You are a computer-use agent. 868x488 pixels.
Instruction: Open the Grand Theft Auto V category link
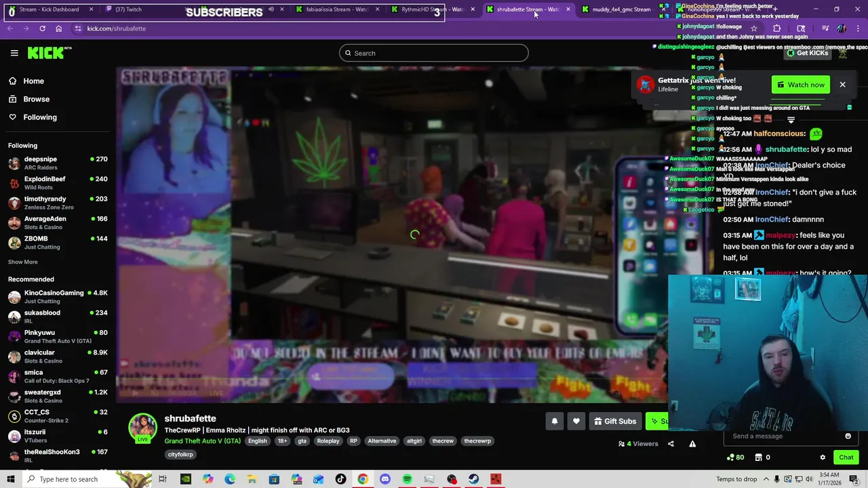point(202,441)
